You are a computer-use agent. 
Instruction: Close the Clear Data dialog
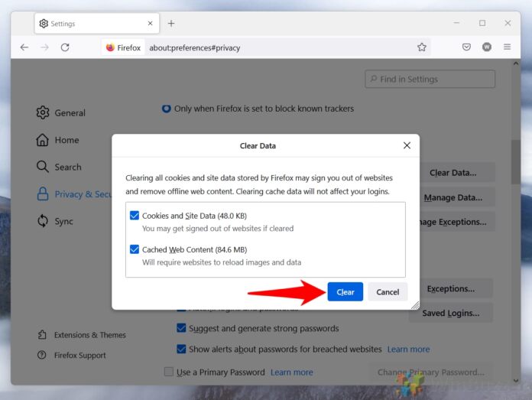(407, 145)
